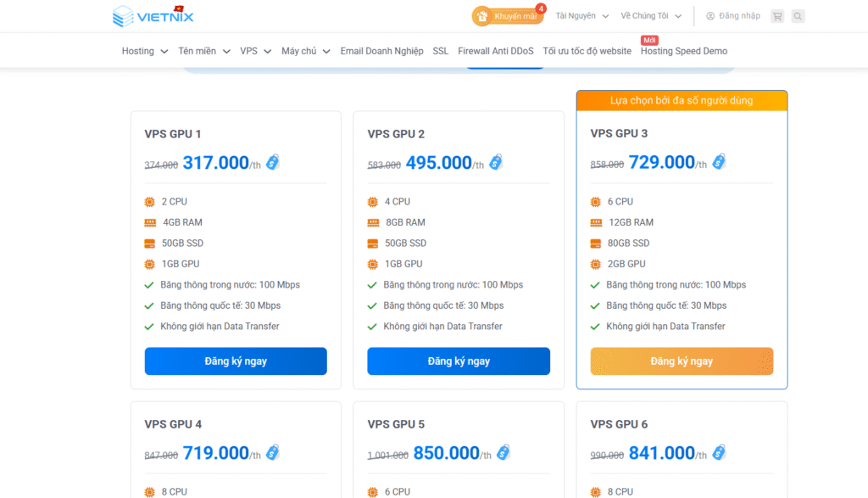Click Đăng ký ngay for VPS GPU 1

click(236, 361)
